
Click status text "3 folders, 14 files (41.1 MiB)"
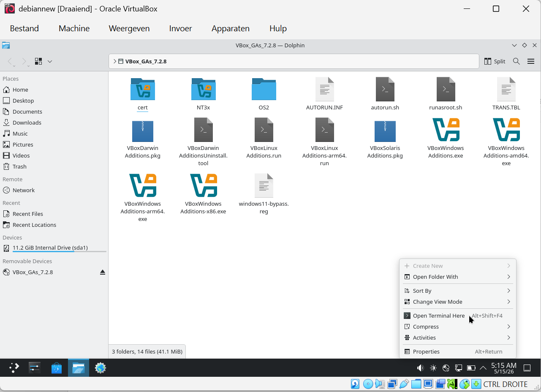147,351
